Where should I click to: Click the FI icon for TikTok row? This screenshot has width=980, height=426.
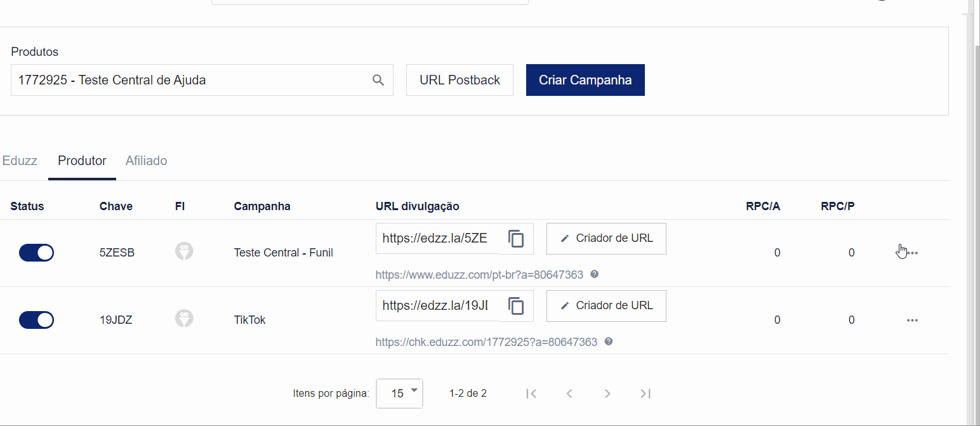pos(184,319)
